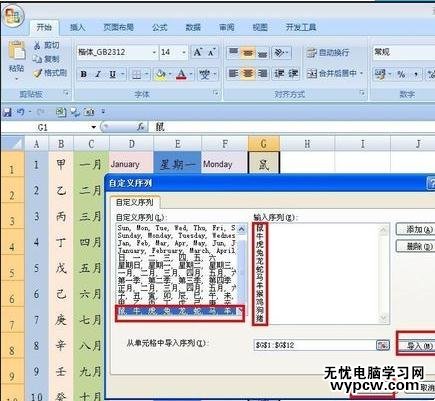Click the Fill Color paint bucket
435x401 pixels.
(160, 74)
